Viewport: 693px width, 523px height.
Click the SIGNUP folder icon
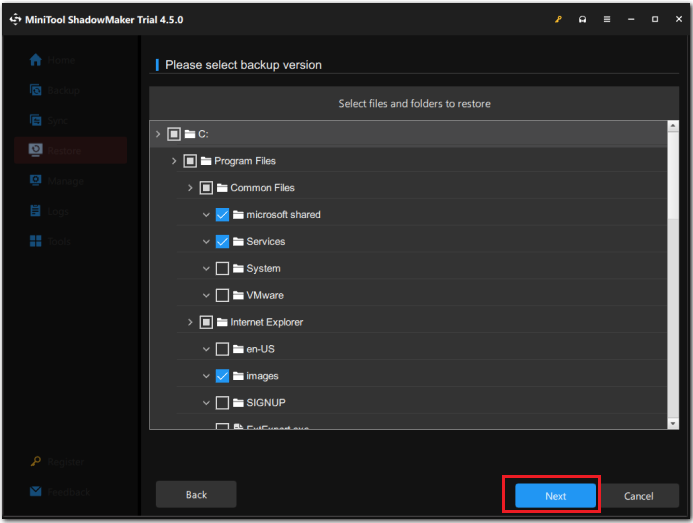pyautogui.click(x=238, y=403)
